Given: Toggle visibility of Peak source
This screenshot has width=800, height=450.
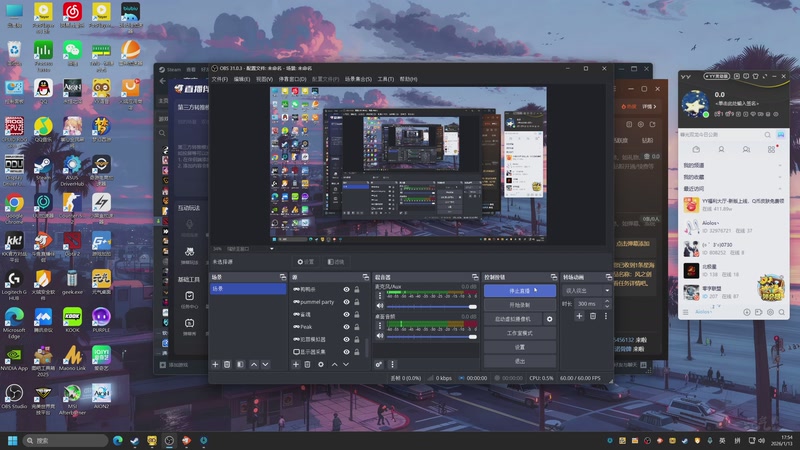Looking at the screenshot, I should click(346, 327).
